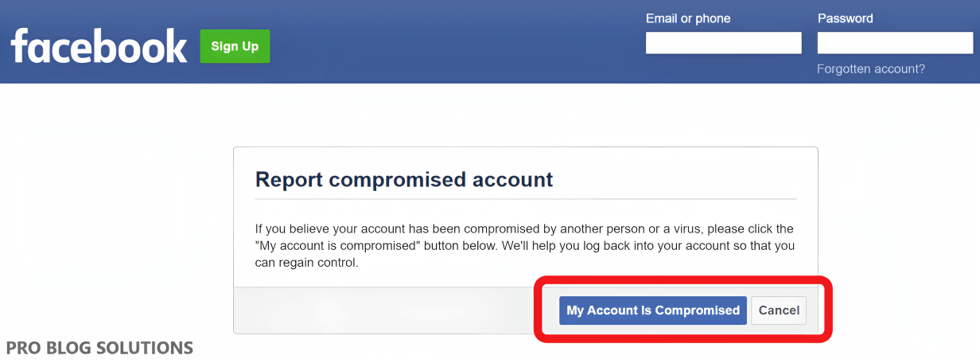Click the Report compromised account heading
This screenshot has height=363, width=980.
click(404, 179)
